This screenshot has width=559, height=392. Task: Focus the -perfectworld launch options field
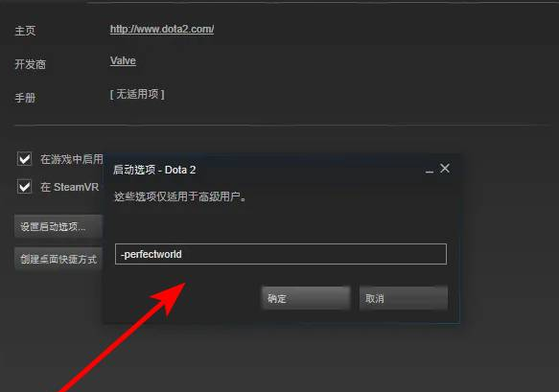point(281,254)
